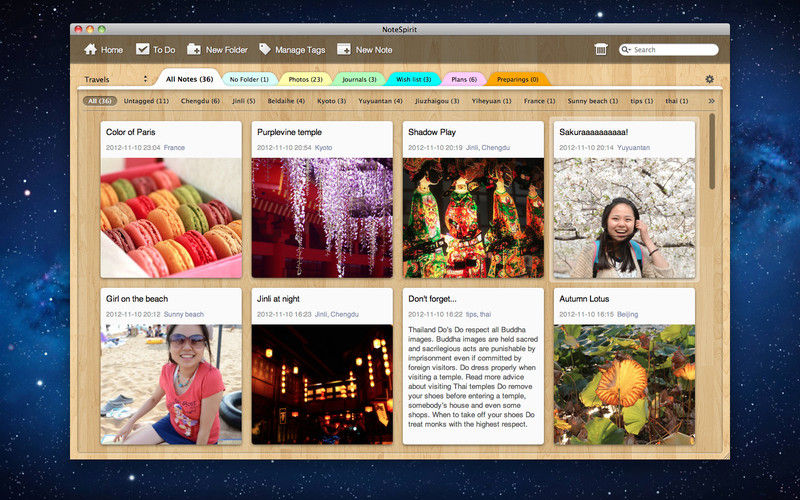Open the Preparings (0) tab
This screenshot has height=500, width=800.
click(518, 80)
